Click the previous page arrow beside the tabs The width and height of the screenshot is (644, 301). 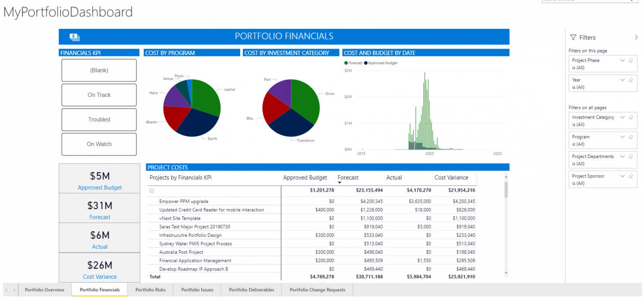click(x=6, y=290)
